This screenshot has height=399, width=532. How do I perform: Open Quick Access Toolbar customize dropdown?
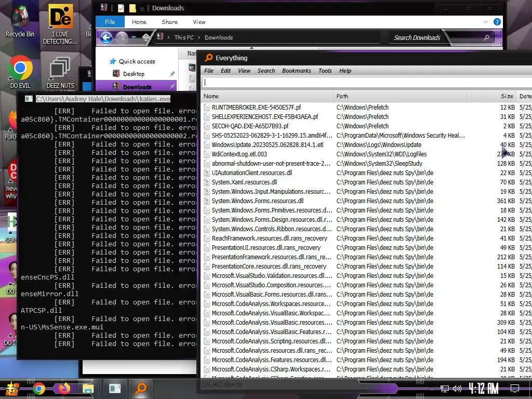click(142, 8)
